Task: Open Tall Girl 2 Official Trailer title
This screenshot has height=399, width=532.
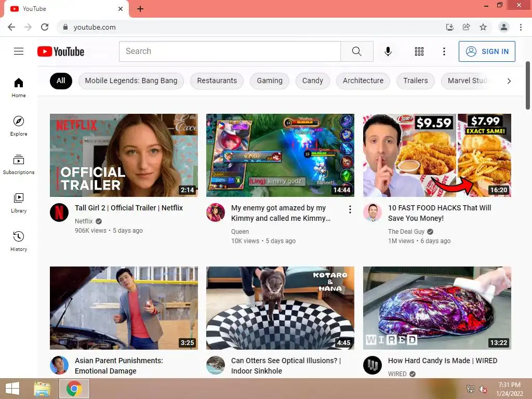Action: point(129,208)
